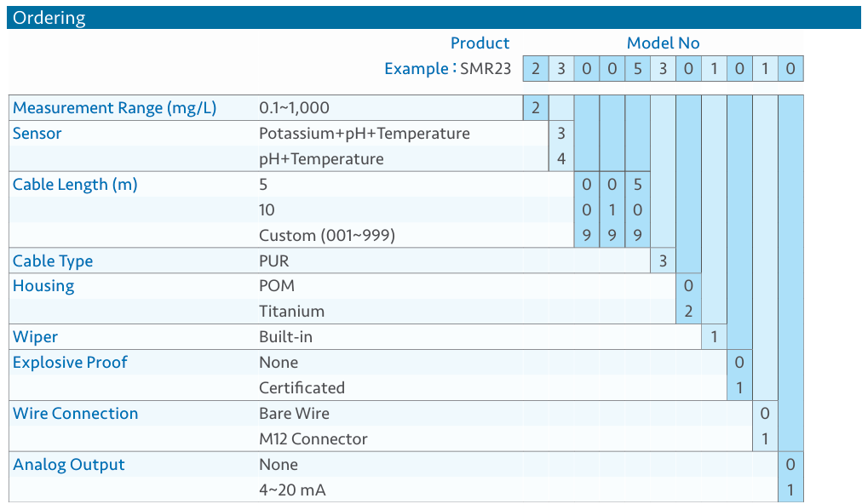Choose the 4~20 mA analog output

pos(292,490)
